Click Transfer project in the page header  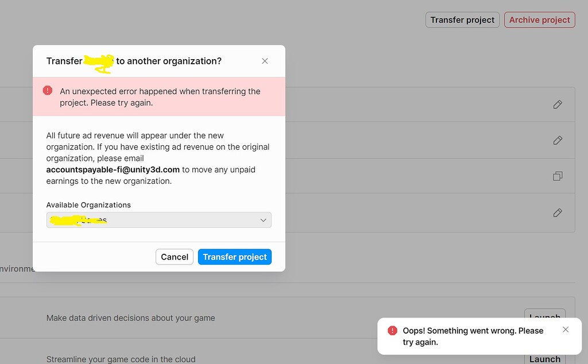pos(462,20)
